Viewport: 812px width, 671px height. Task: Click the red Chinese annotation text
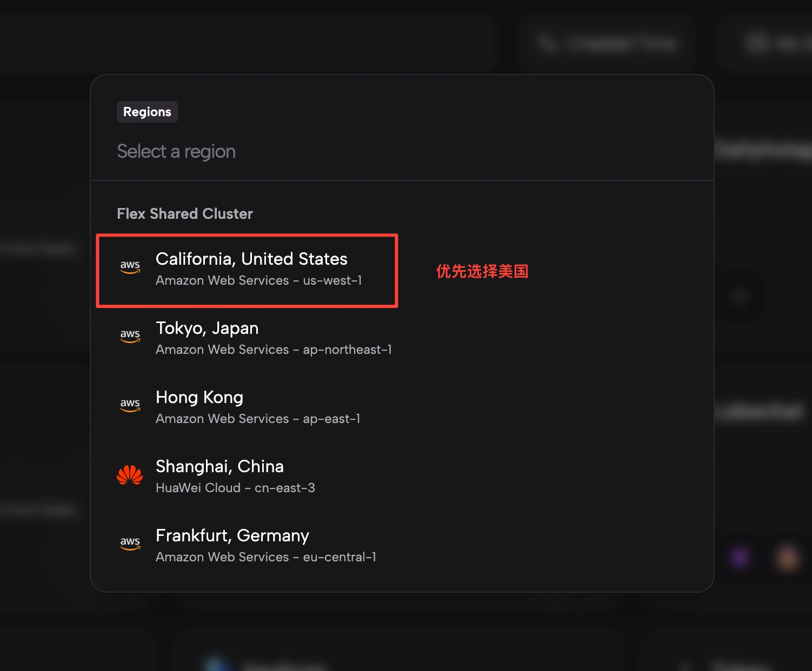[x=482, y=271]
